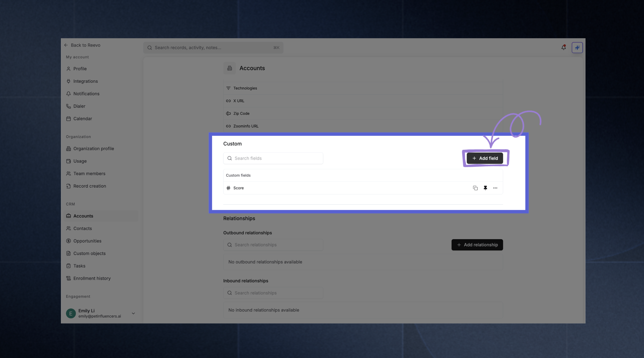644x358 pixels.
Task: Switch to the Custom objects section
Action: (89, 253)
